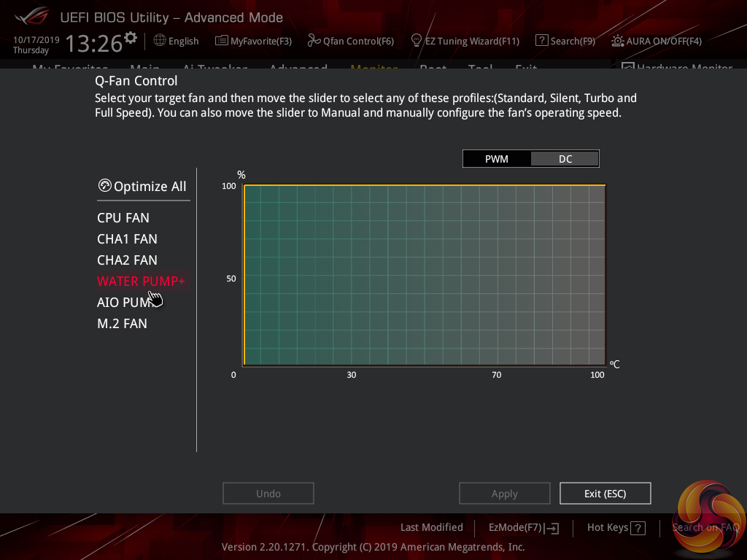Click the Optimize All gauge icon
747x560 pixels.
(104, 185)
